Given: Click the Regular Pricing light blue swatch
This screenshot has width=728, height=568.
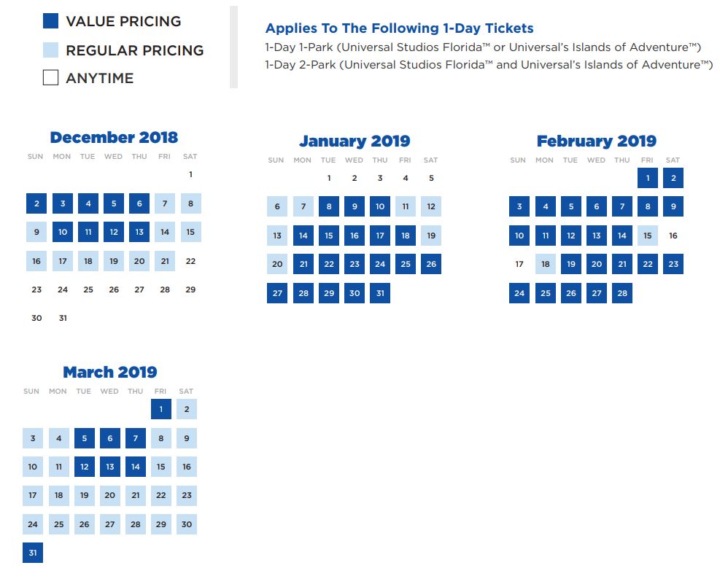Looking at the screenshot, I should click(x=50, y=50).
